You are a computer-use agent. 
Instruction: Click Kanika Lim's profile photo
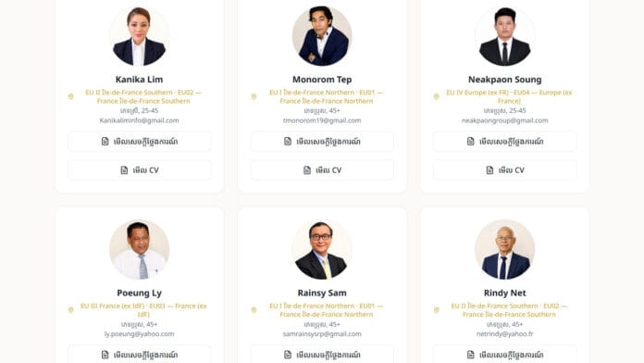pyautogui.click(x=139, y=36)
